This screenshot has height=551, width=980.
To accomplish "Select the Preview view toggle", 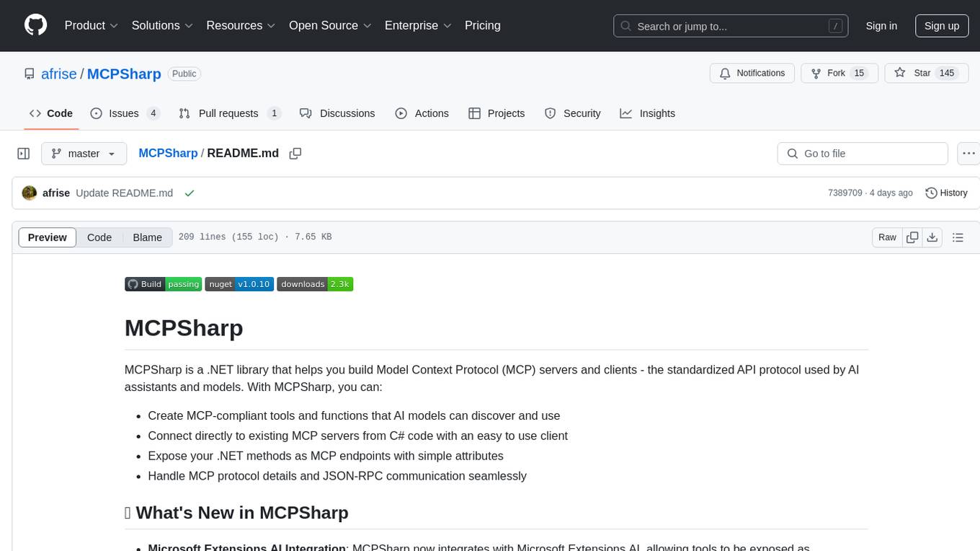I will tap(48, 237).
